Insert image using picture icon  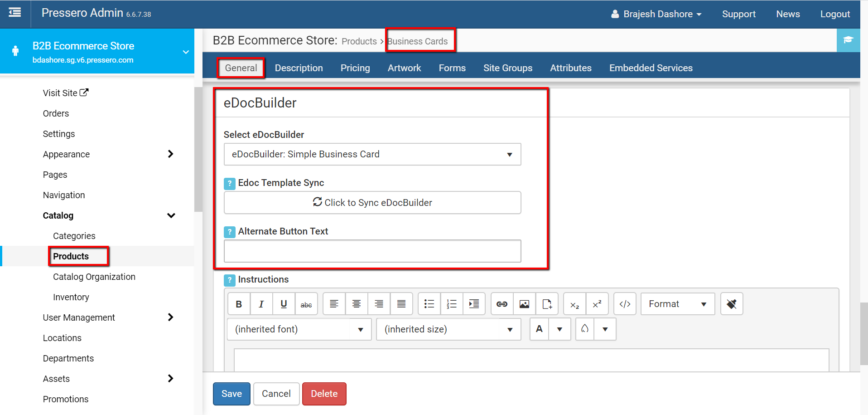(524, 304)
